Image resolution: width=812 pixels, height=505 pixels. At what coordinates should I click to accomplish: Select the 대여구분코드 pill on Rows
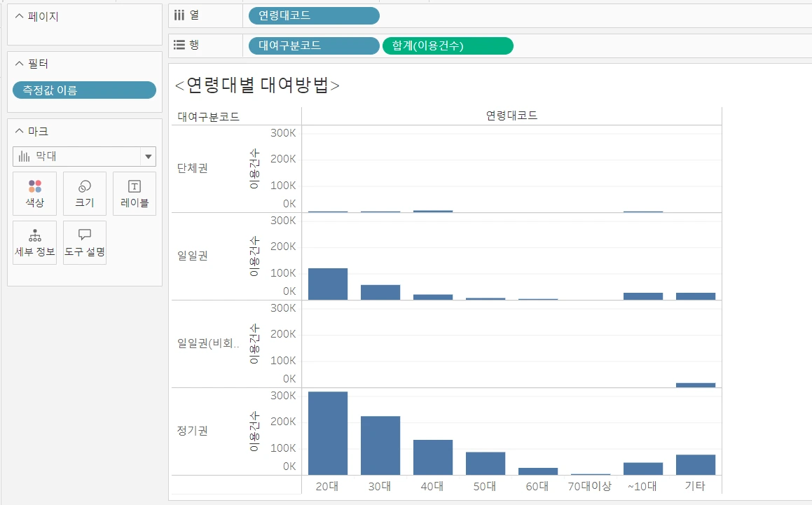pyautogui.click(x=313, y=45)
